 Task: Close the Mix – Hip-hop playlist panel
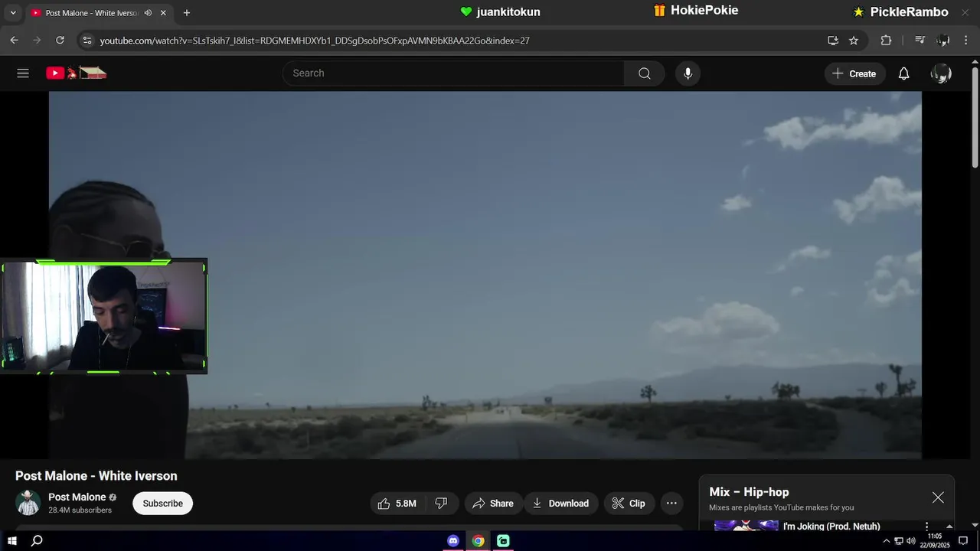point(938,497)
